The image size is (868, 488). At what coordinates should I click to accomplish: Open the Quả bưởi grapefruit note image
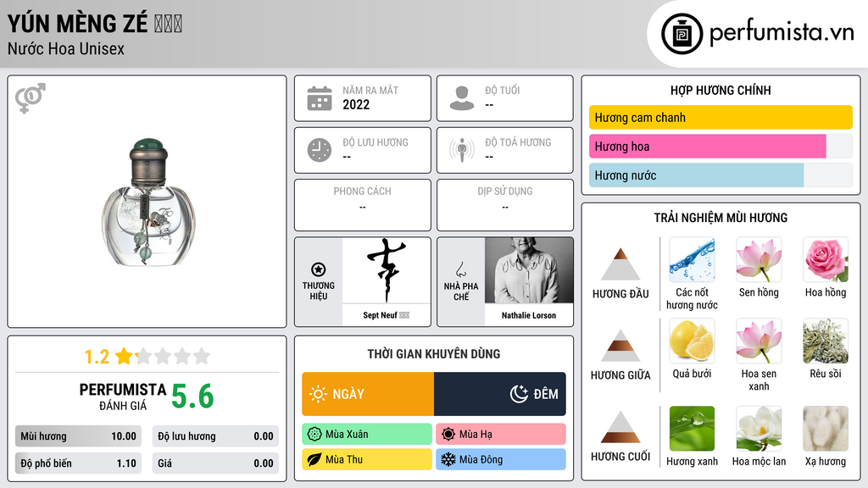(692, 341)
